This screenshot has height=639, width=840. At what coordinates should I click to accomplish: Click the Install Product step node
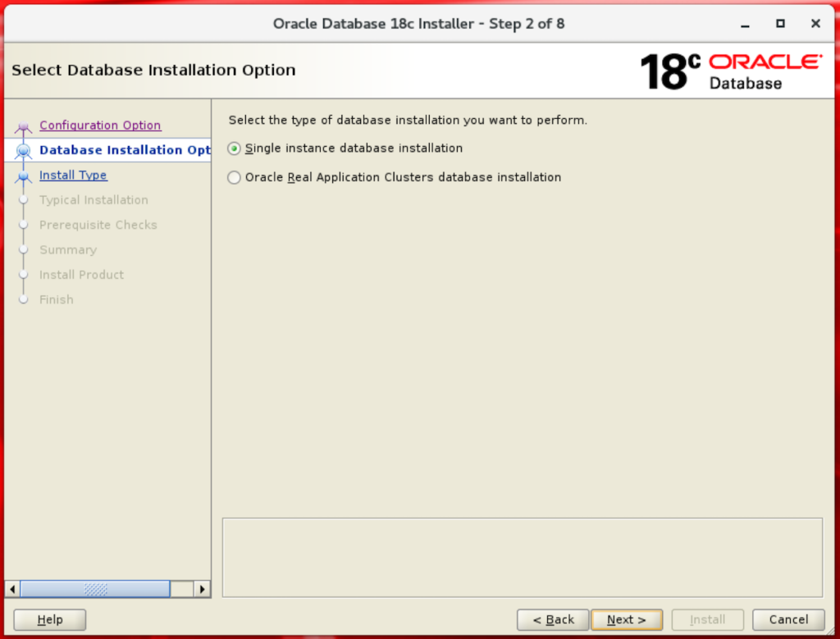click(x=23, y=275)
